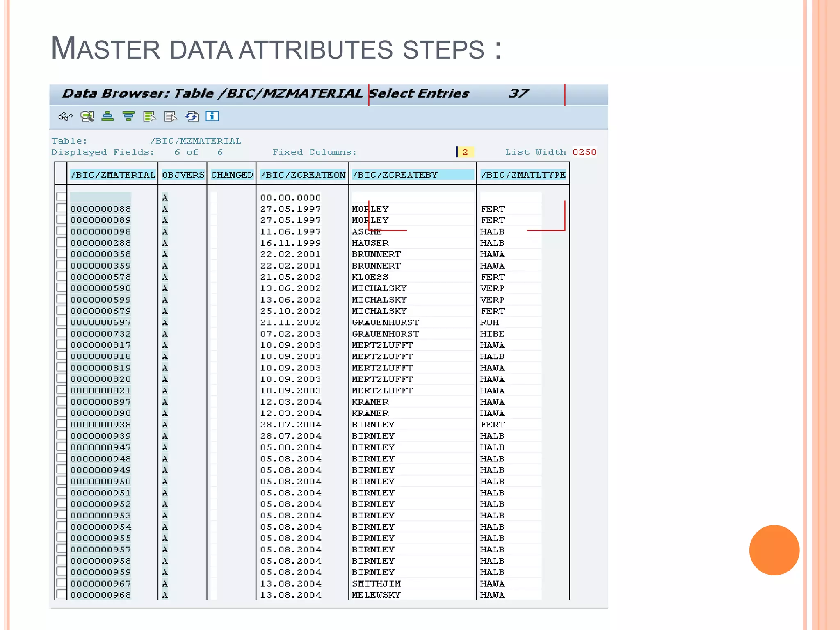Click the empty material cell in the first row
Viewport: 840px width, 630px height.
pyautogui.click(x=100, y=197)
